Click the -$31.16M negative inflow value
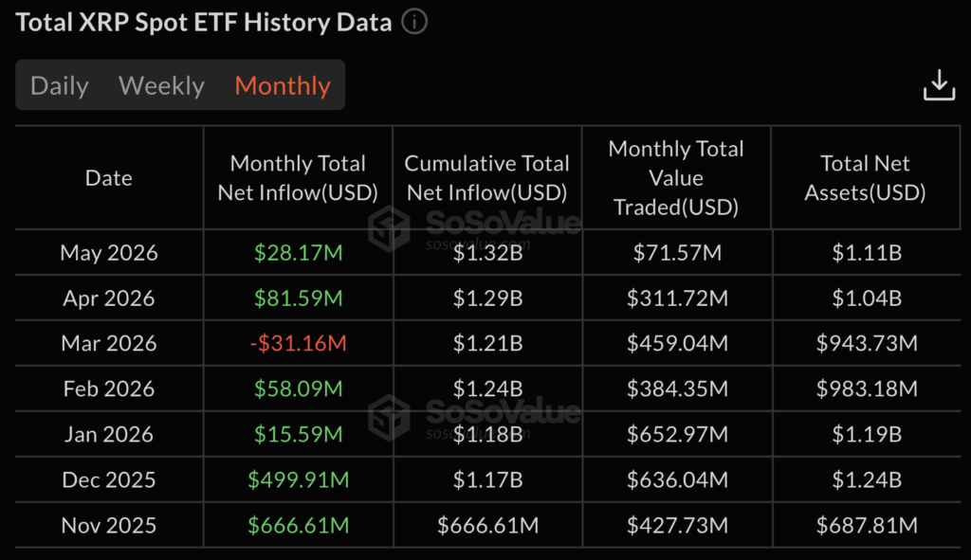 pyautogui.click(x=298, y=343)
